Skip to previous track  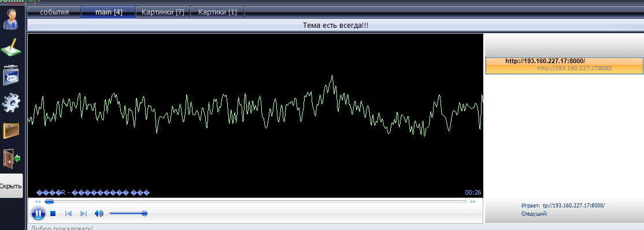(69, 214)
